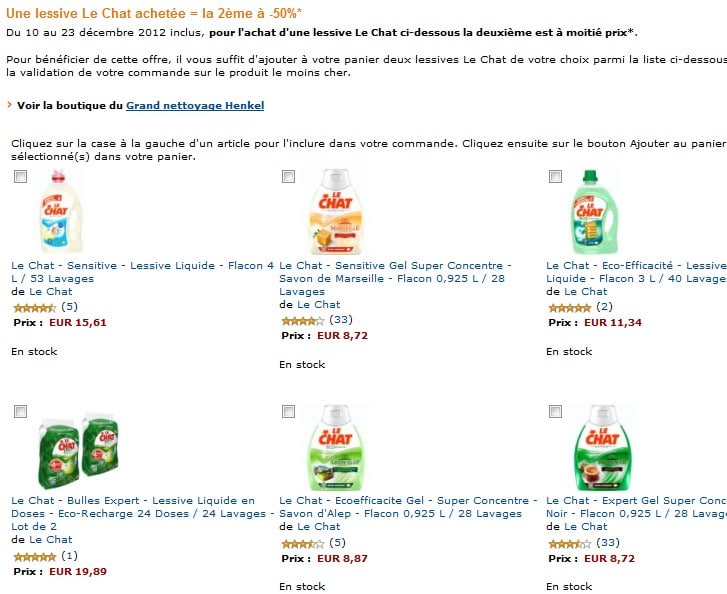Check the Bulles Expert Eco-Recharge checkbox

tap(20, 412)
